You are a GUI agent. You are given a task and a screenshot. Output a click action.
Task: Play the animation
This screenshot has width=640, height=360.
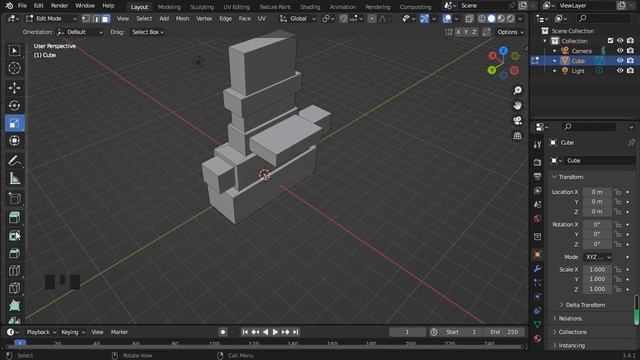pos(275,332)
